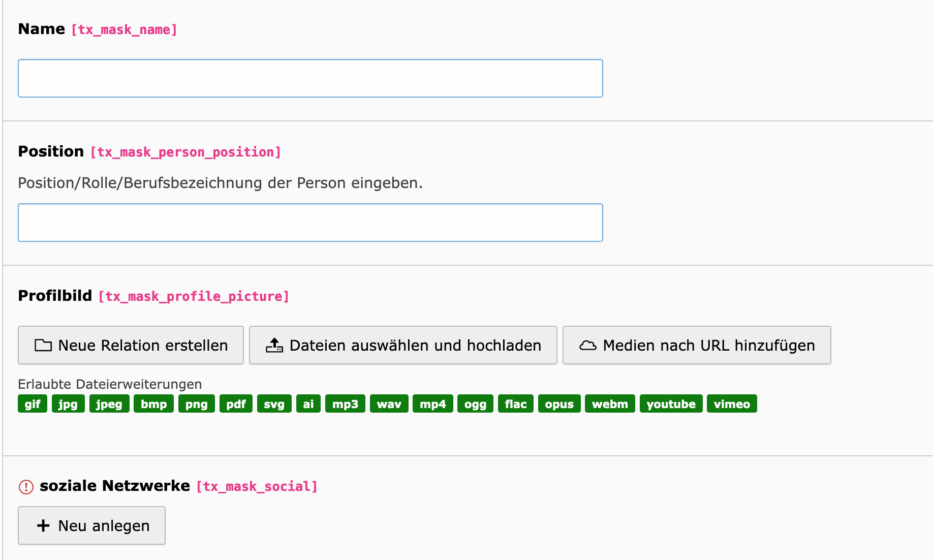
Task: Click the svg file extension badge
Action: (274, 404)
